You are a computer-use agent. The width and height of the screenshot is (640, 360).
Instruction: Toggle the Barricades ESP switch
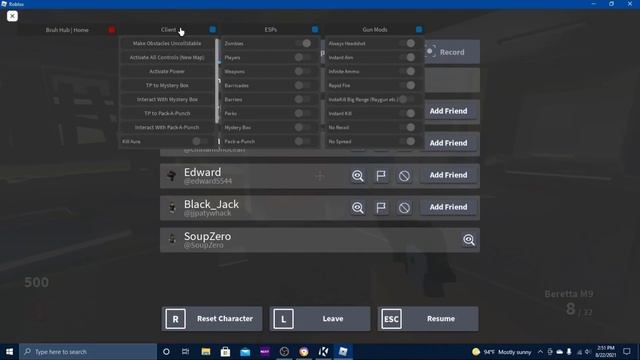pyautogui.click(x=303, y=85)
